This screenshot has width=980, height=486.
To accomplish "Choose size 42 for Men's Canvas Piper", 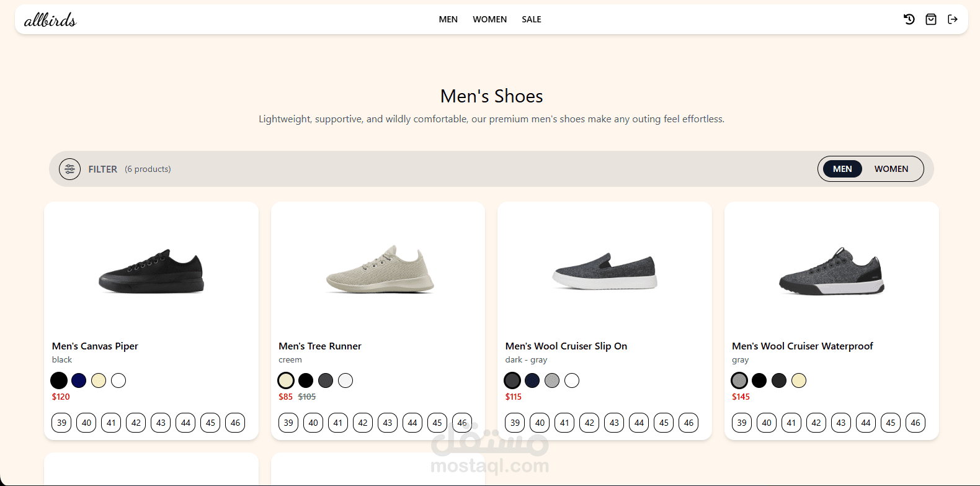I will pos(136,423).
